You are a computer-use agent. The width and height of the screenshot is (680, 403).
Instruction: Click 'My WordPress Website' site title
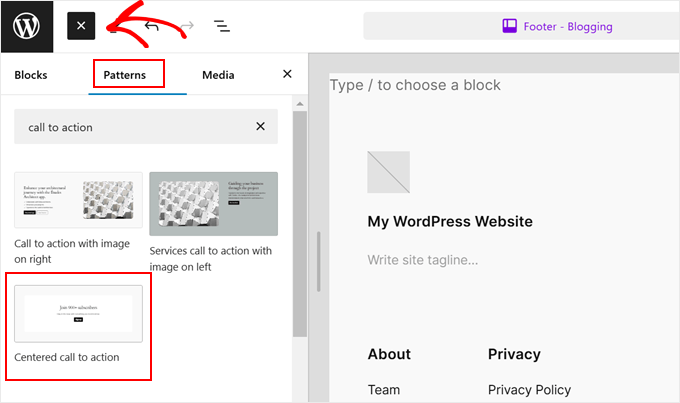click(450, 221)
